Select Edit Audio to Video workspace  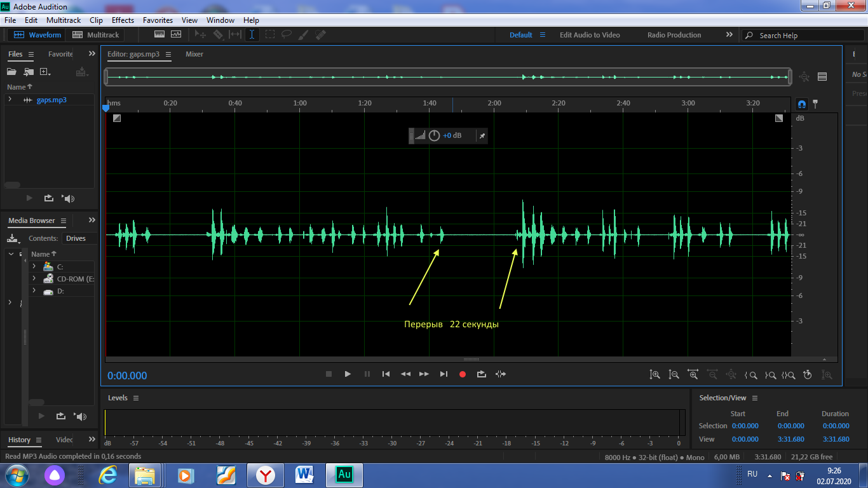[x=590, y=35]
